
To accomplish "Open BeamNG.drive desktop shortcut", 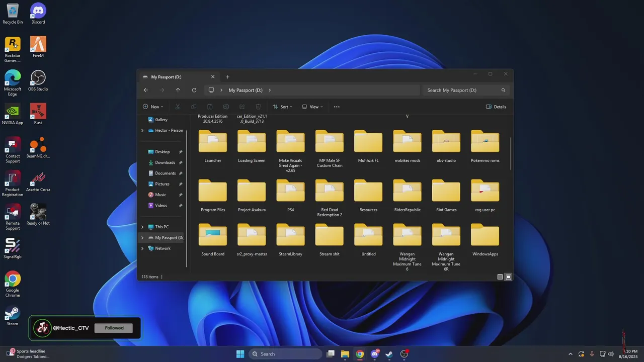I will pos(38,148).
